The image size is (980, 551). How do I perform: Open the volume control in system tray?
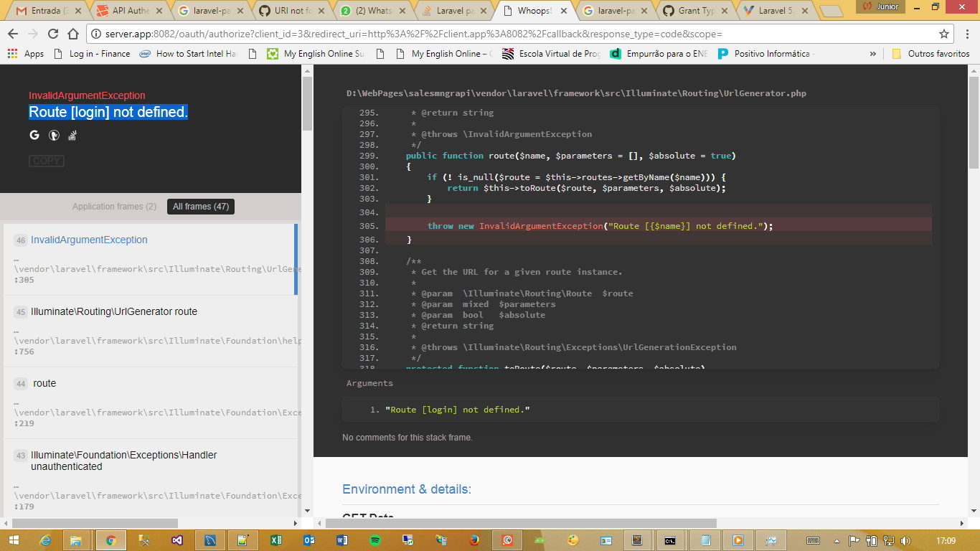(906, 540)
